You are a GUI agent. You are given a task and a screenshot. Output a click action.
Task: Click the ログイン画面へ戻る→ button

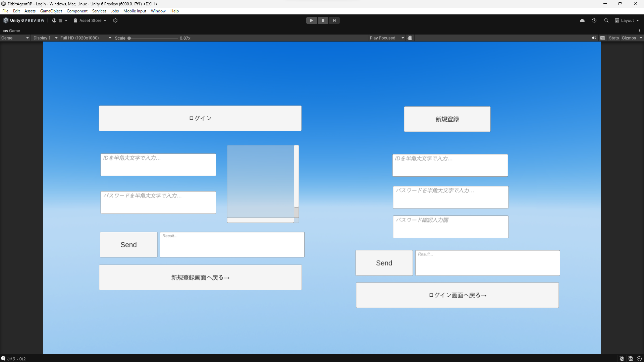point(457,295)
